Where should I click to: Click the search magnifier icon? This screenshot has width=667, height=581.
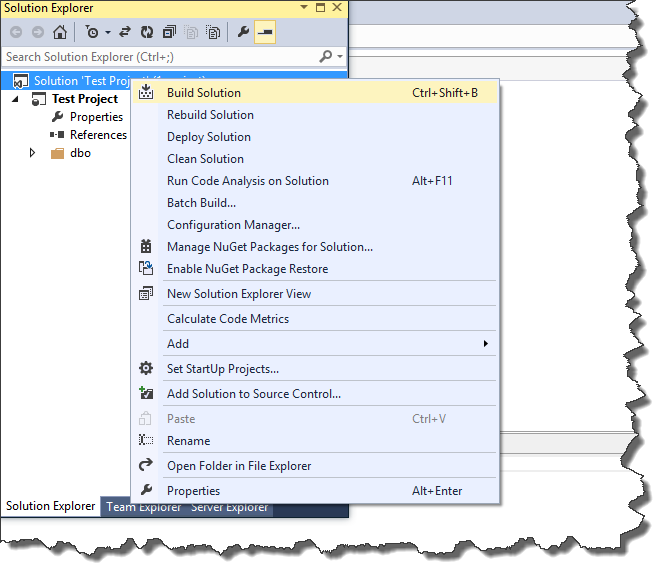tap(325, 56)
